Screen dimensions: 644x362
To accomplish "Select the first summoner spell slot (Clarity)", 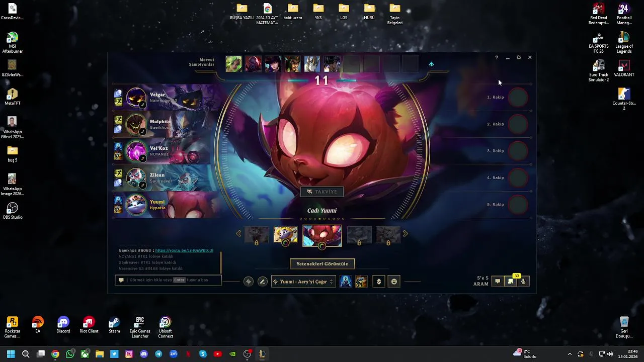I will pos(346,282).
